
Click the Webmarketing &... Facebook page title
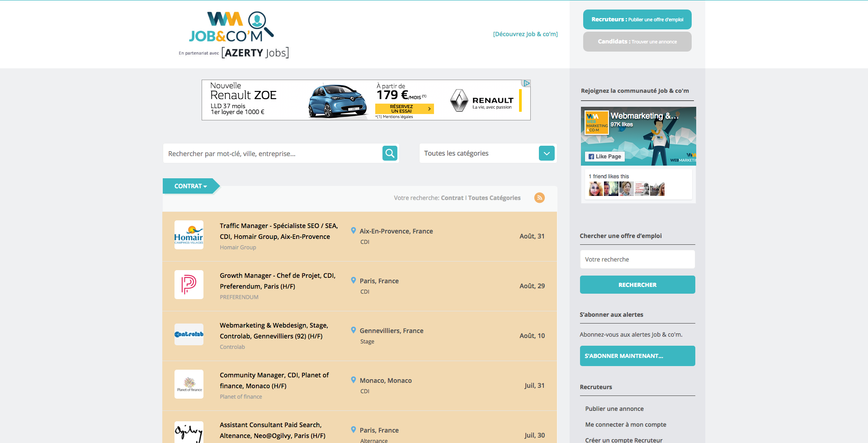644,116
